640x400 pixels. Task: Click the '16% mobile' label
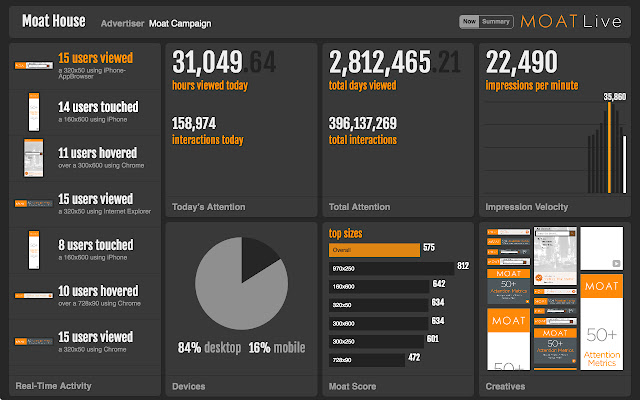point(277,348)
